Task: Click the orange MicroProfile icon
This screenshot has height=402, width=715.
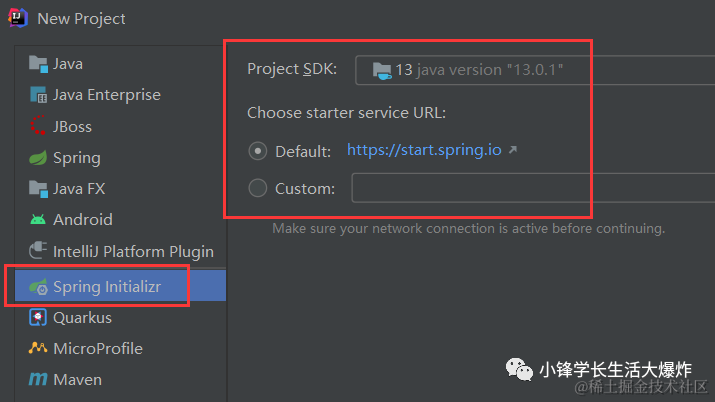Action: [x=38, y=348]
